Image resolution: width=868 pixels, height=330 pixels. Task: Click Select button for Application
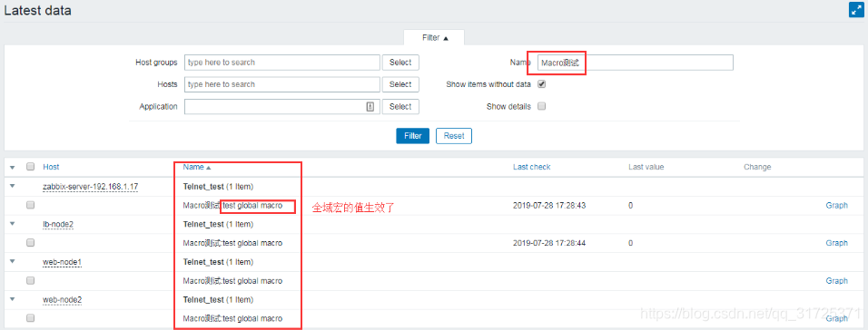pyautogui.click(x=400, y=107)
